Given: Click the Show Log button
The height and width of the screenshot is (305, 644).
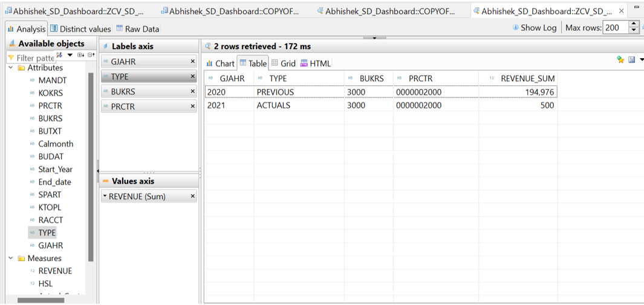Looking at the screenshot, I should point(534,27).
